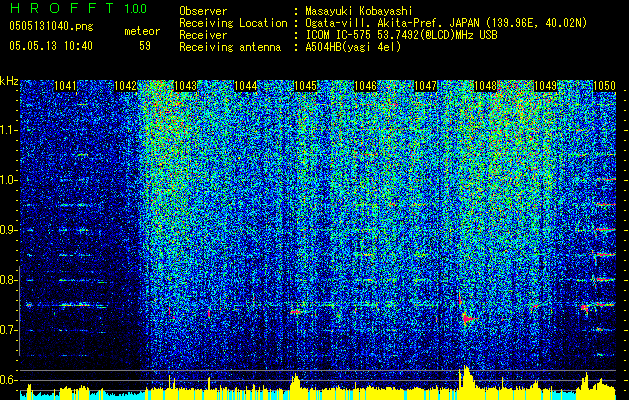Select location text Ogata-vill. Akita-Pref. JAPAN
The height and width of the screenshot is (400, 629).
tap(393, 23)
